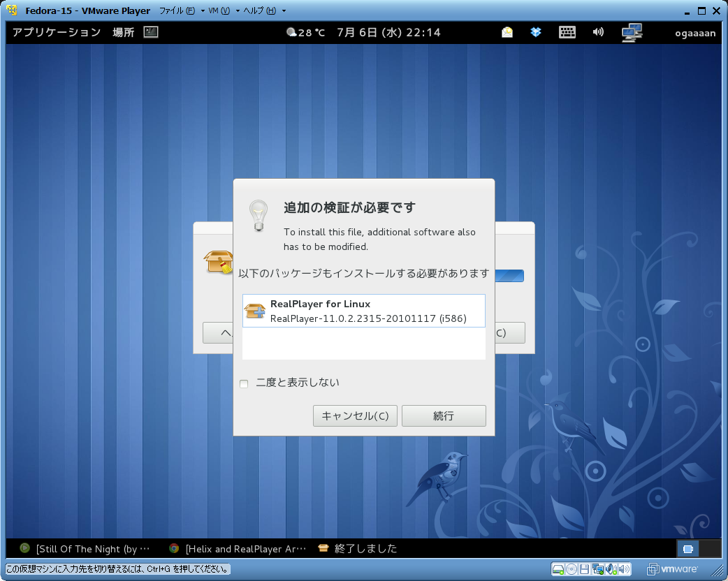Click the package icon beside RealPlayer for Linux
Viewport: 728px width, 581px height.
coord(255,311)
